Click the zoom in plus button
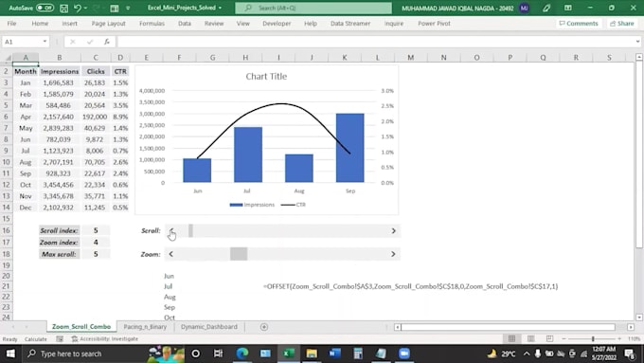644x363 pixels. pos(619,338)
